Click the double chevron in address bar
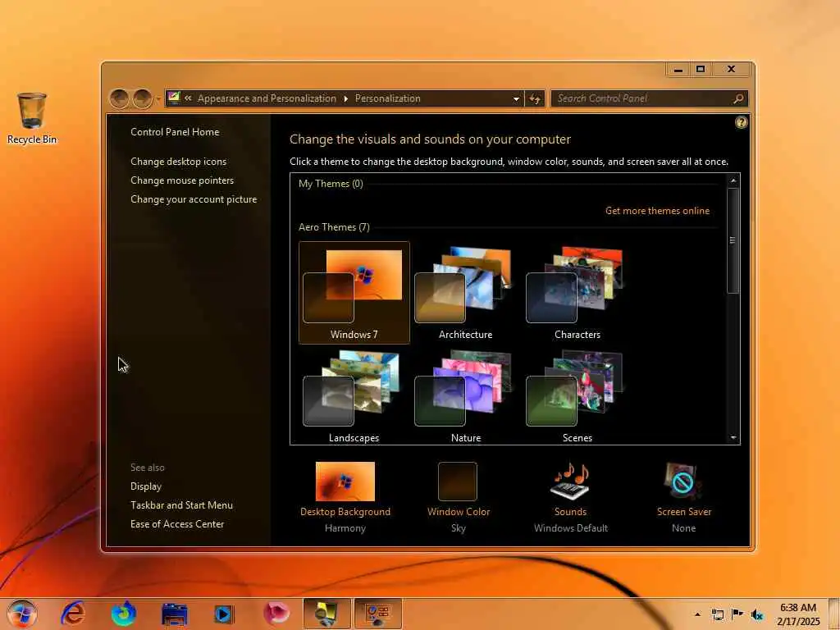 pos(188,98)
